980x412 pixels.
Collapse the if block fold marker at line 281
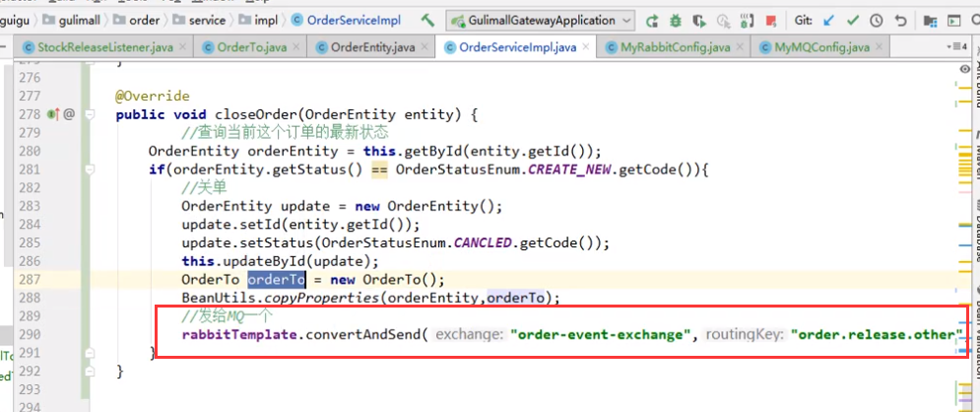click(x=89, y=170)
